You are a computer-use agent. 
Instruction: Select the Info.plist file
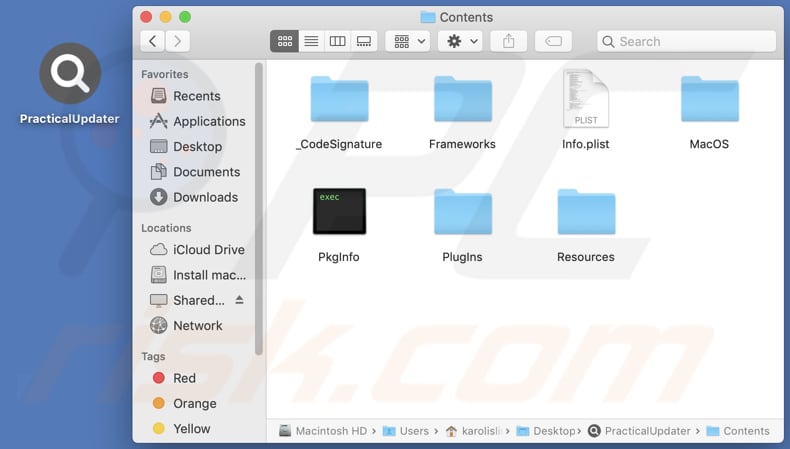tap(585, 100)
